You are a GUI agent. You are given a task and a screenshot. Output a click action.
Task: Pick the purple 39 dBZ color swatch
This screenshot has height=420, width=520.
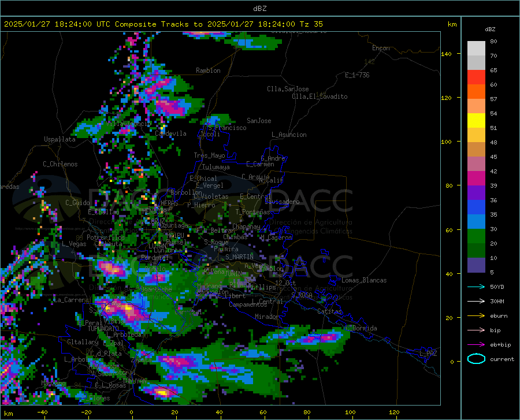coord(476,193)
